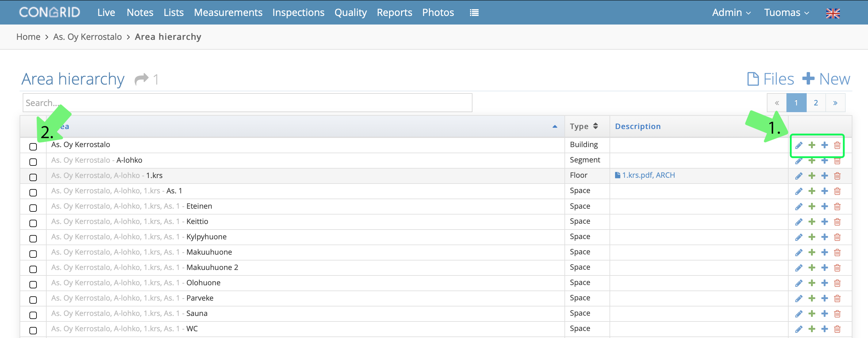Screen dimensions: 868x338
Task: Go to Notes in the navbar
Action: click(140, 13)
